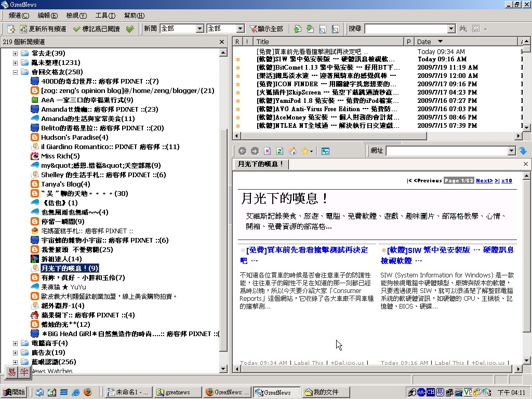This screenshot has height=399, width=532.
Task: Click the browser back arrow icon
Action: tap(242, 151)
